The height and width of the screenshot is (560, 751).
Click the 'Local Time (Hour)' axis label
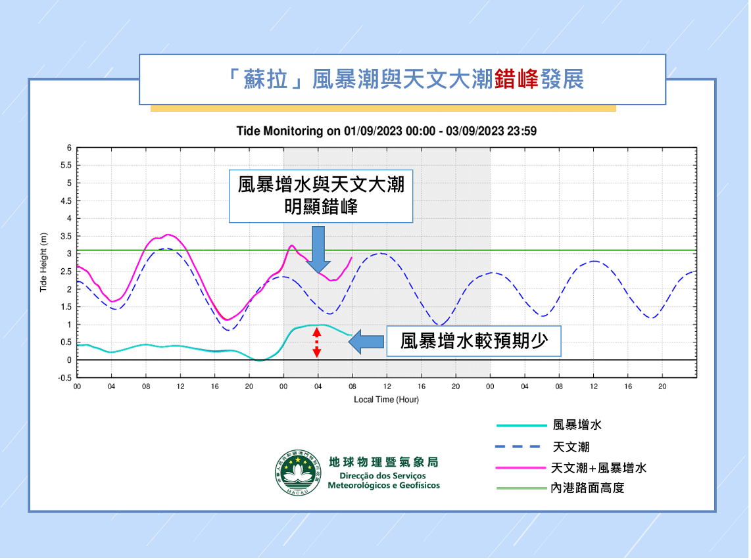pyautogui.click(x=387, y=401)
